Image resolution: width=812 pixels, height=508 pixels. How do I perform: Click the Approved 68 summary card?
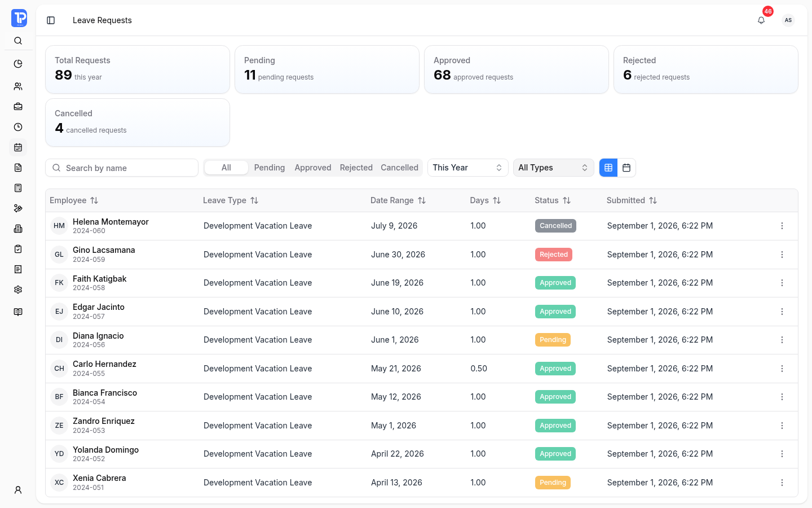click(x=517, y=69)
